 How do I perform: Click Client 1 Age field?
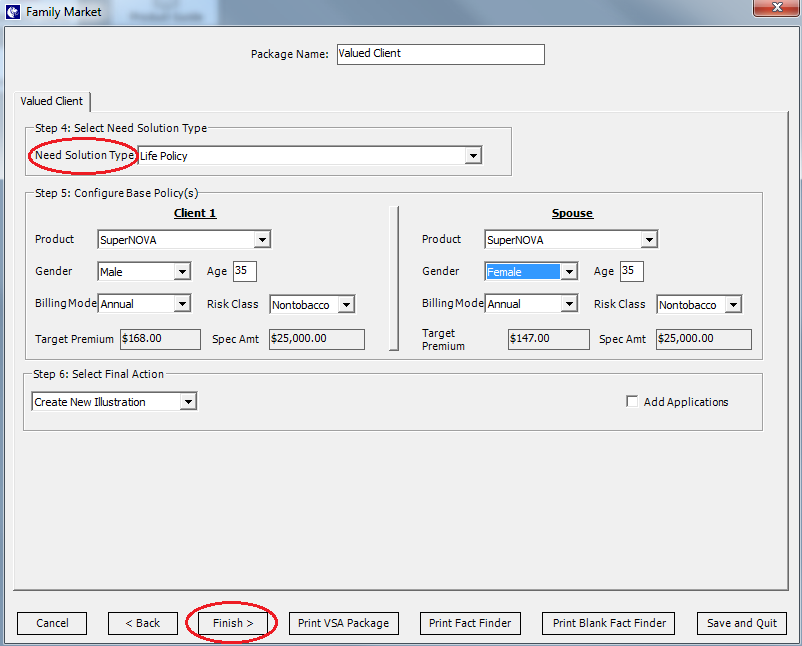pyautogui.click(x=245, y=271)
